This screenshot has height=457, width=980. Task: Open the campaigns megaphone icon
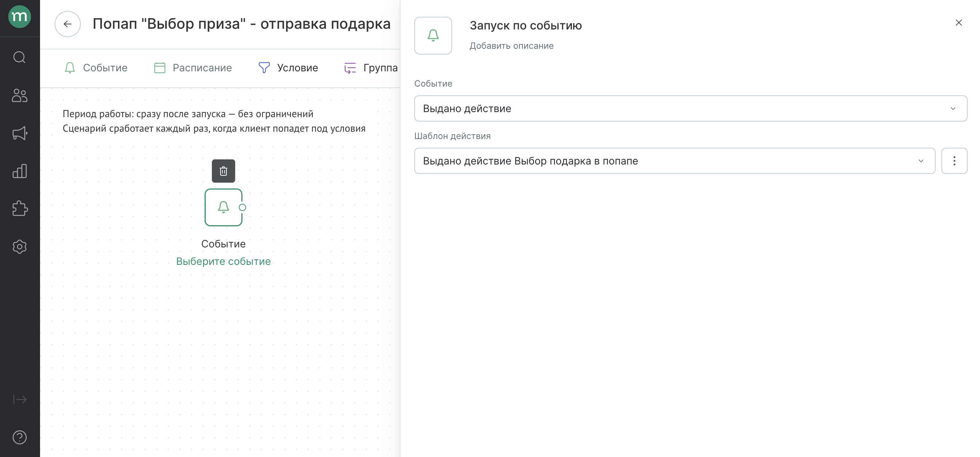click(19, 134)
